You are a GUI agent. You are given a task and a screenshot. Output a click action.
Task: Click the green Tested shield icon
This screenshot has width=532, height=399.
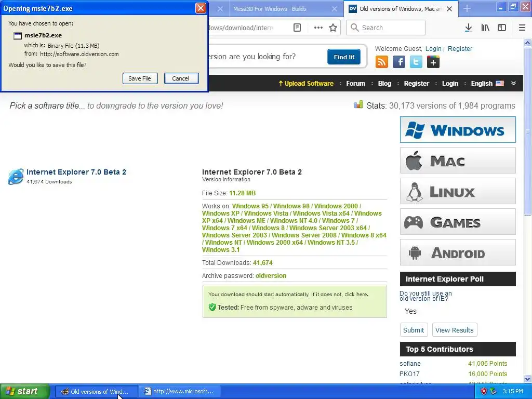click(x=212, y=308)
